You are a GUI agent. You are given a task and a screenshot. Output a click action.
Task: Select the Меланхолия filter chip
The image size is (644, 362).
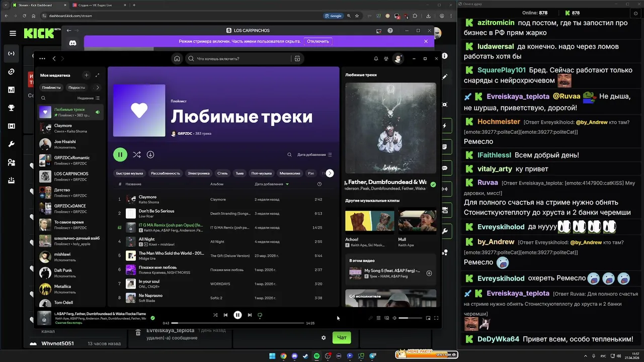pos(290,173)
